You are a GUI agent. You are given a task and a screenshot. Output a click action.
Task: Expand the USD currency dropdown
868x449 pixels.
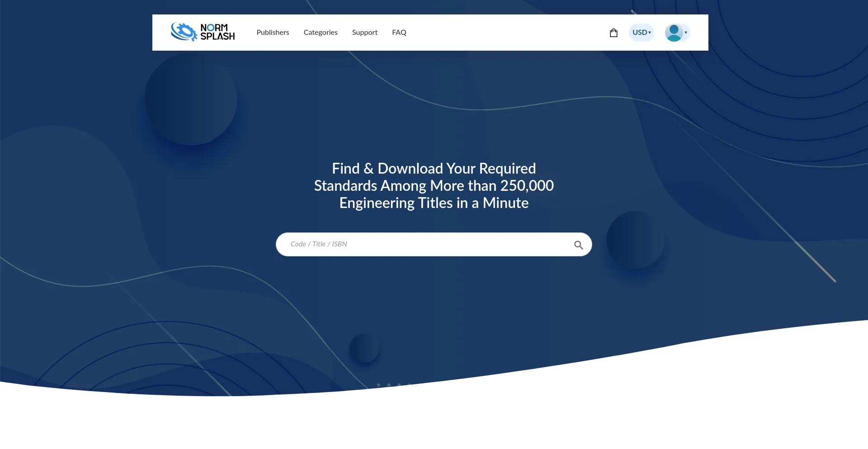[642, 33]
